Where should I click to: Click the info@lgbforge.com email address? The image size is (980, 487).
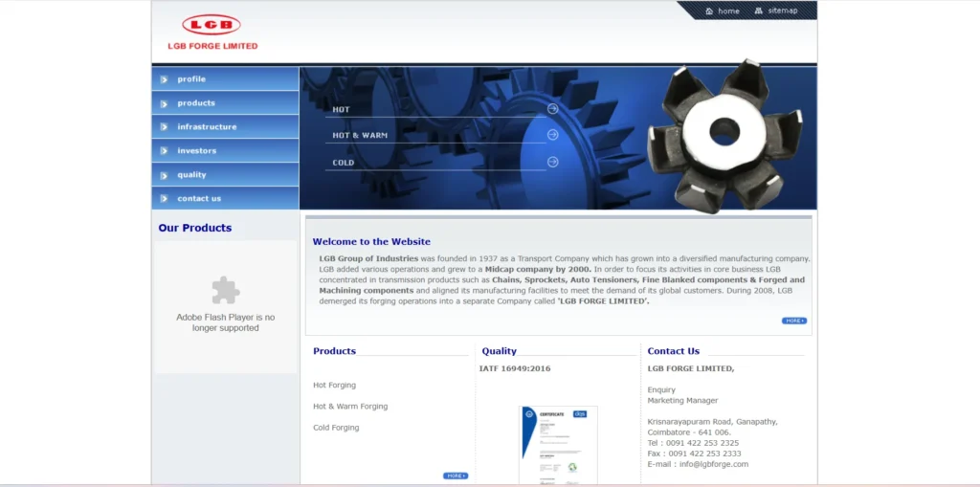click(714, 464)
